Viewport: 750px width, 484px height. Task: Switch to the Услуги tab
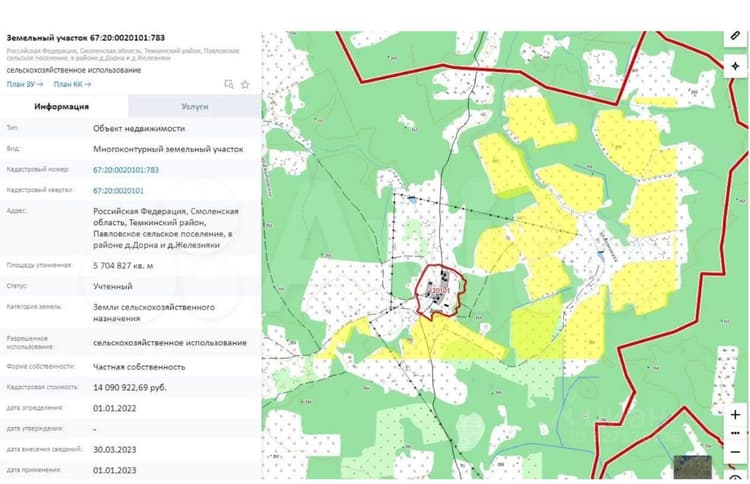coord(195,106)
